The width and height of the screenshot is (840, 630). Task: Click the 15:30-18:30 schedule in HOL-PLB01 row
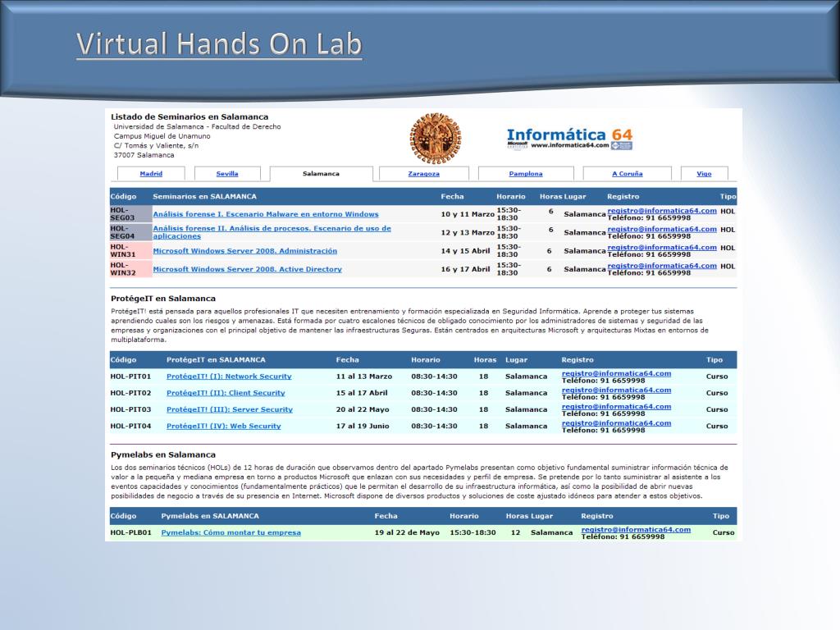(x=473, y=532)
